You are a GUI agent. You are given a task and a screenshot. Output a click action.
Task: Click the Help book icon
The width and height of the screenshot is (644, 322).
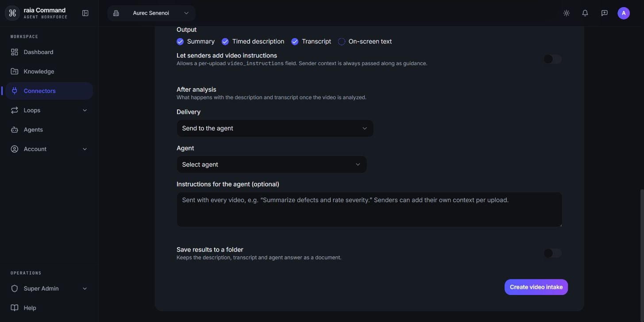pos(15,308)
